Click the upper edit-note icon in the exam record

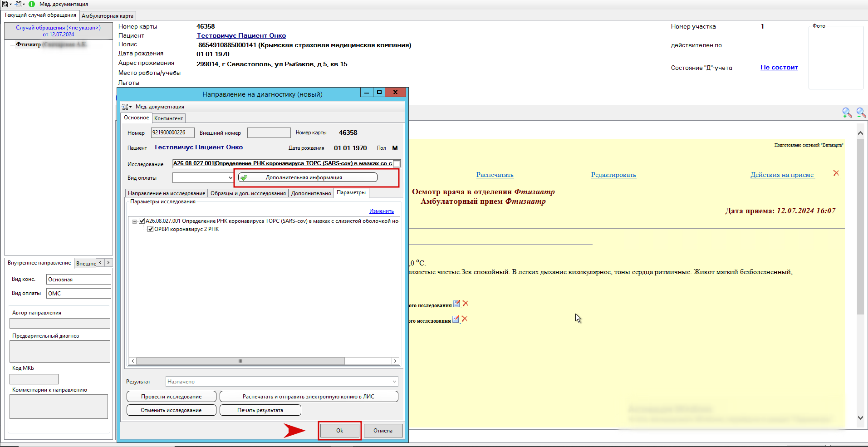tap(456, 304)
